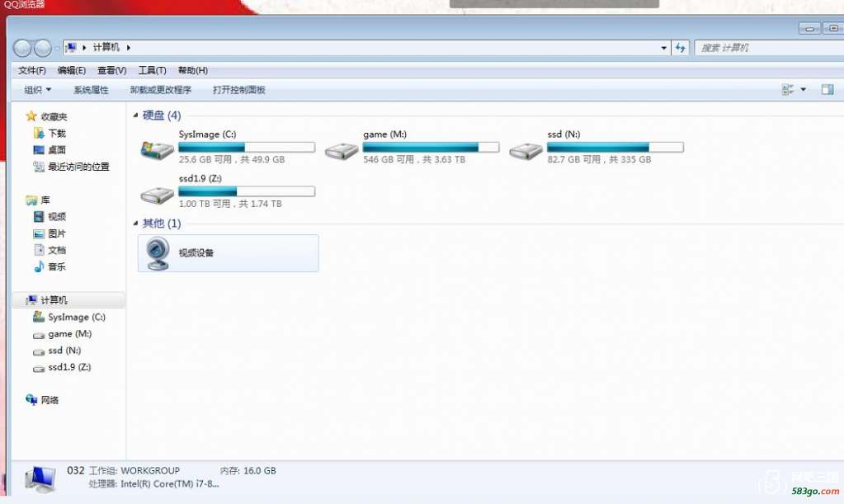Click the game (M:) capacity bar
Screen dimensions: 844x504
pos(431,148)
